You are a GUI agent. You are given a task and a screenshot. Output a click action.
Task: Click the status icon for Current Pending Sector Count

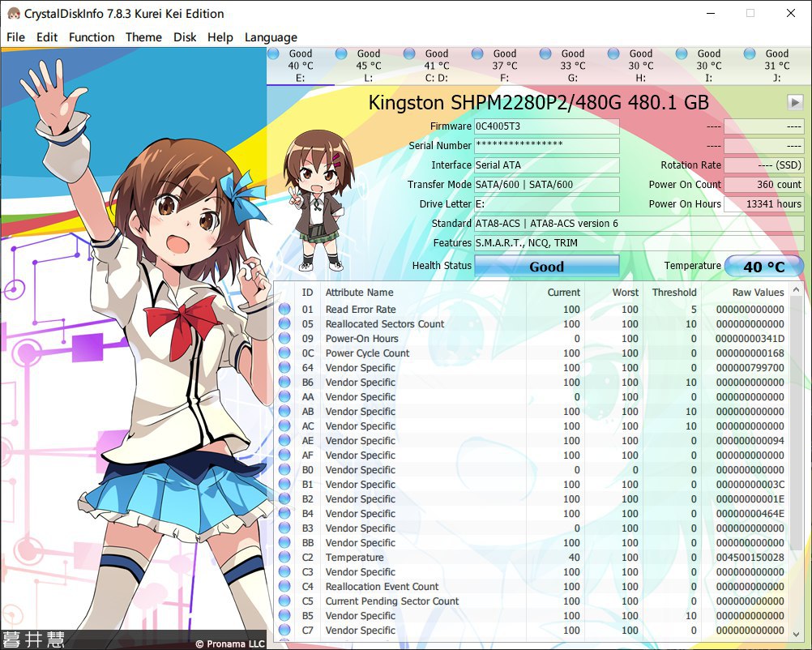pos(284,601)
